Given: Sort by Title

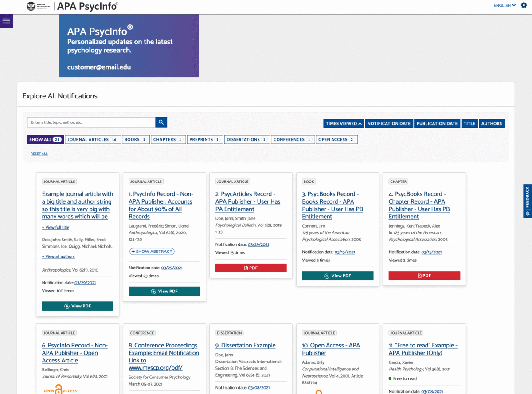Looking at the screenshot, I should click(469, 124).
